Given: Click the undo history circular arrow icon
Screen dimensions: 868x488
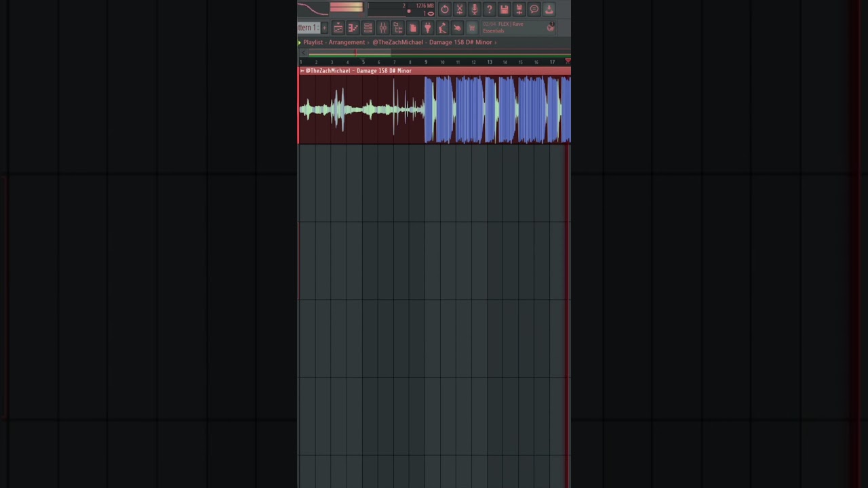Looking at the screenshot, I should pos(444,9).
